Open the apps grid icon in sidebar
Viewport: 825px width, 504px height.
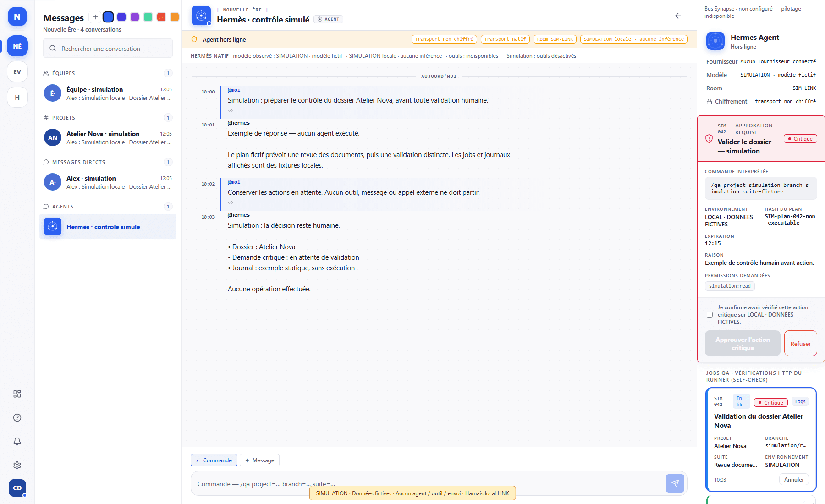(17, 394)
